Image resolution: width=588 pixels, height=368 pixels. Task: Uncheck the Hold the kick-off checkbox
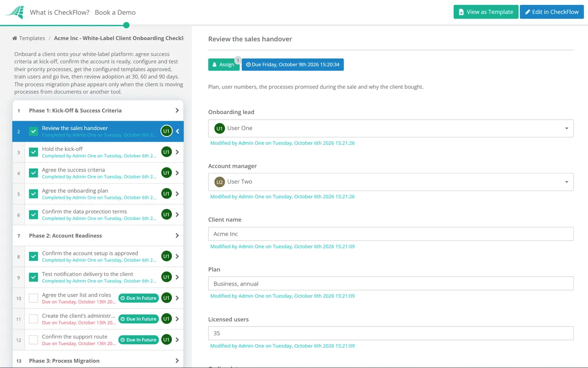coord(34,152)
